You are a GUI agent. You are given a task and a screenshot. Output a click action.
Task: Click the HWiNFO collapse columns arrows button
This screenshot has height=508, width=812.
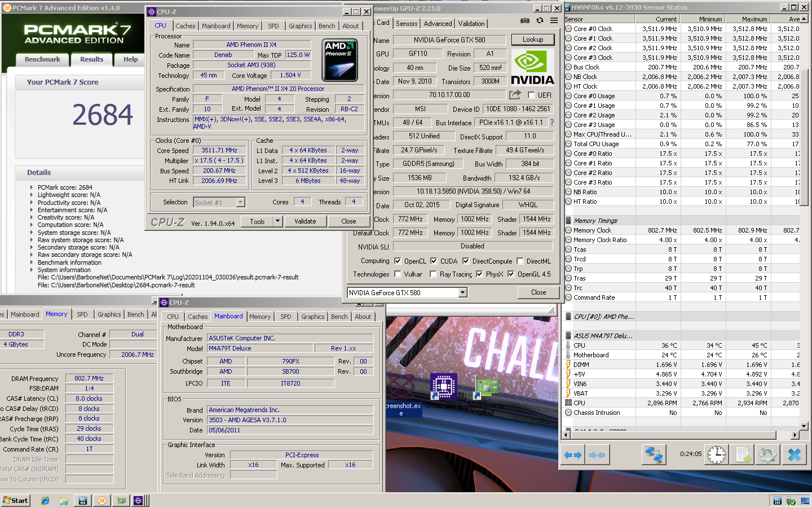(597, 455)
